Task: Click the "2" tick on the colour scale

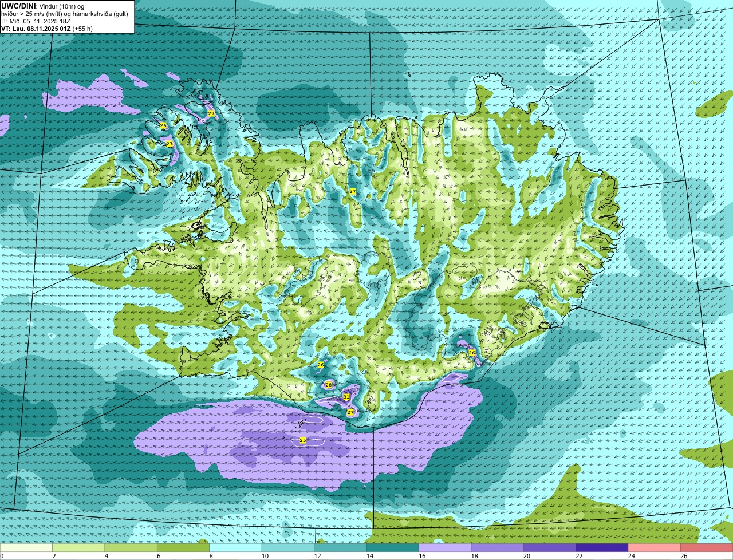Action: (x=54, y=556)
